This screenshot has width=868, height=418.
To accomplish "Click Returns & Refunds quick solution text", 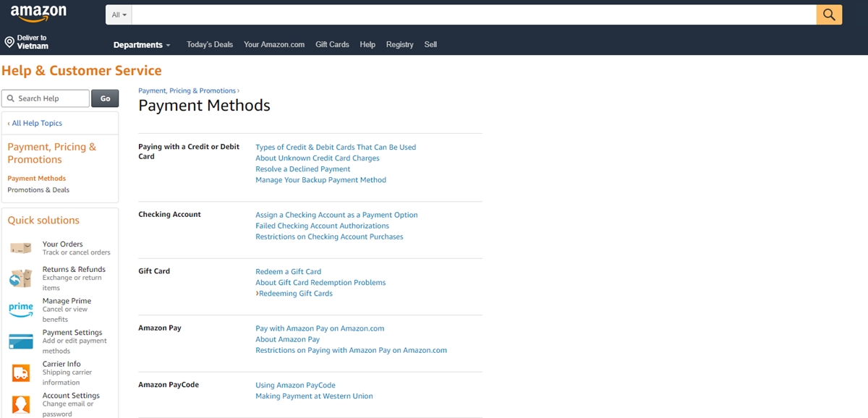I will click(x=74, y=269).
